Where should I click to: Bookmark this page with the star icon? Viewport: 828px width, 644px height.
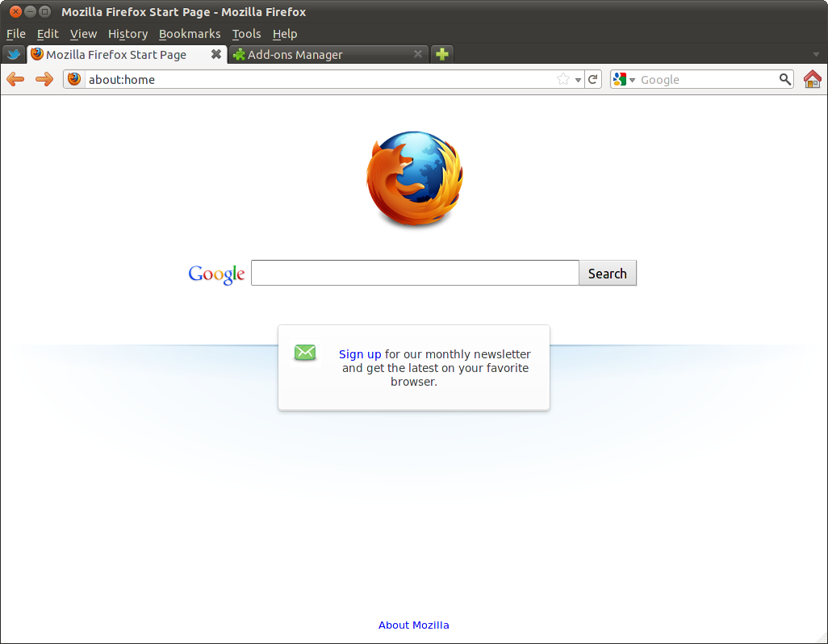click(x=563, y=79)
